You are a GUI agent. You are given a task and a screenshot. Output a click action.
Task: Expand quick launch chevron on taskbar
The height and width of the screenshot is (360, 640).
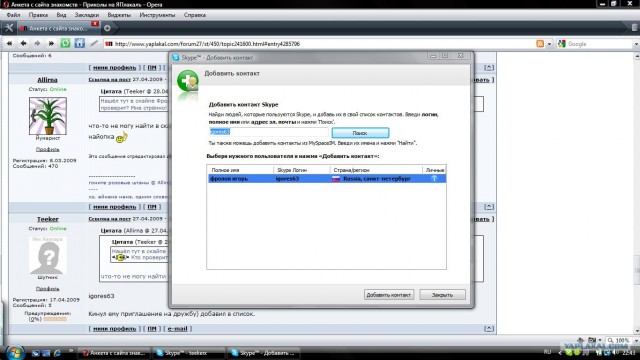pos(71,351)
